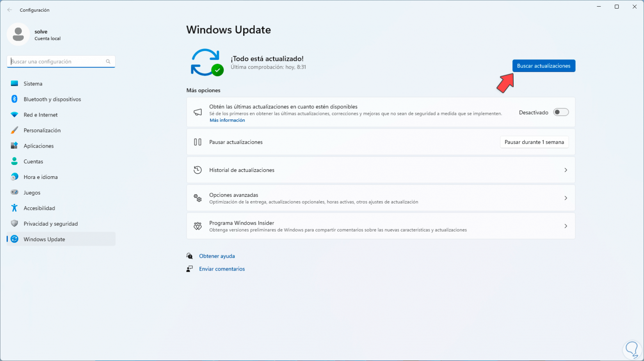
Task: Click the Red e Internet Wi-Fi icon
Action: [x=14, y=115]
